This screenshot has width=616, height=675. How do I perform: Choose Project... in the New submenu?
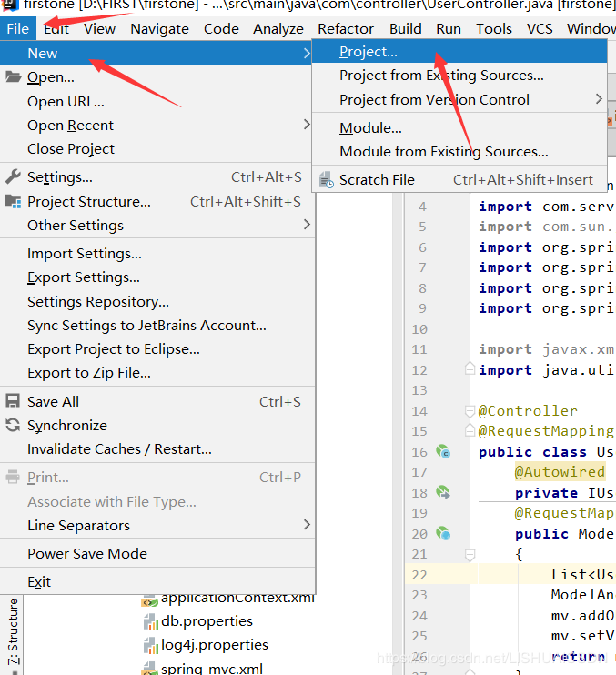coord(459,52)
